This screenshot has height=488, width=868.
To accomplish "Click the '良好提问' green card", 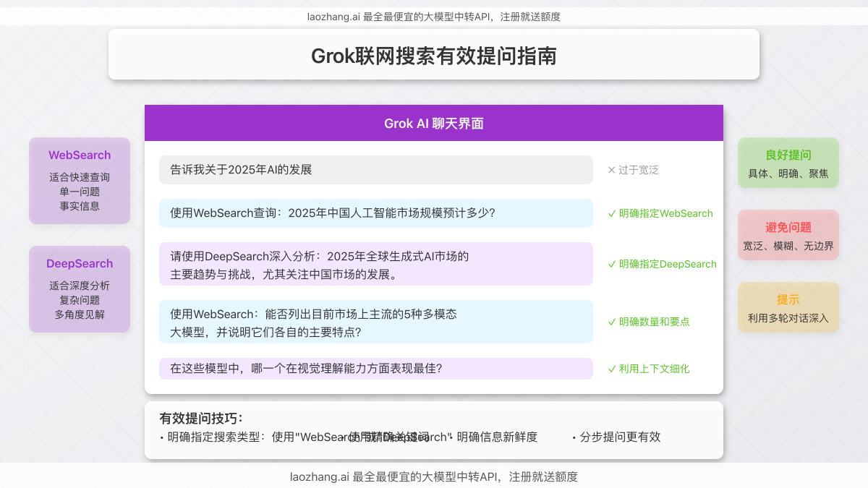I will pyautogui.click(x=788, y=163).
